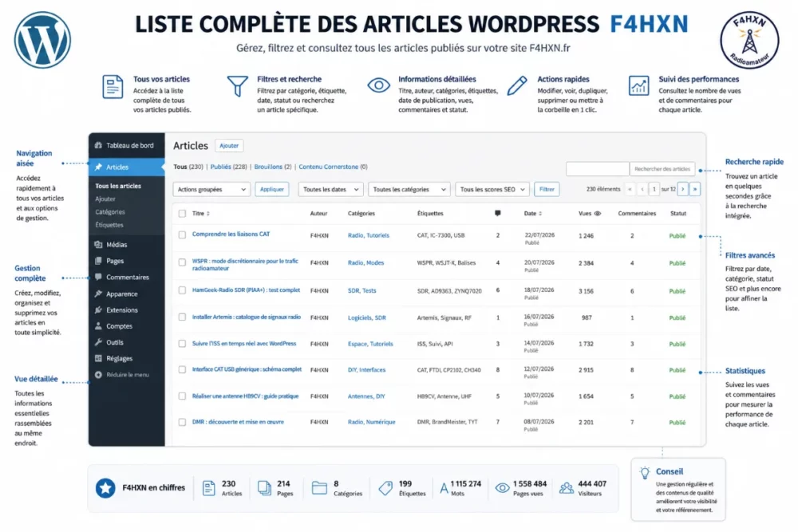
Task: Open the Logiciels, SDR category link
Action: [x=366, y=318]
